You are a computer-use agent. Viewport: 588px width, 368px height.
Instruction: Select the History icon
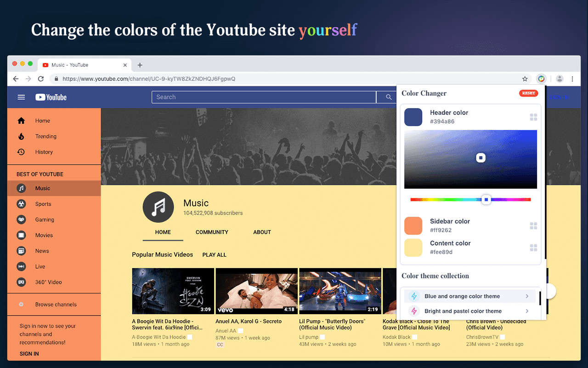(x=22, y=152)
